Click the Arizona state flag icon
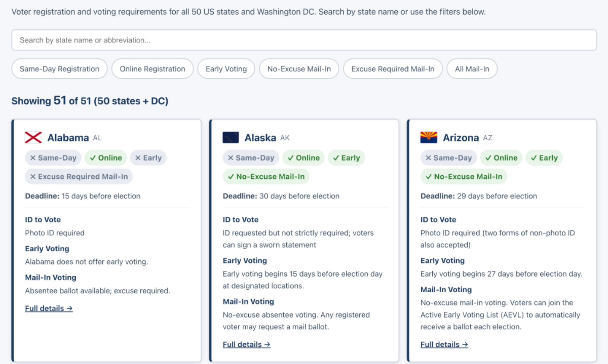 [428, 138]
